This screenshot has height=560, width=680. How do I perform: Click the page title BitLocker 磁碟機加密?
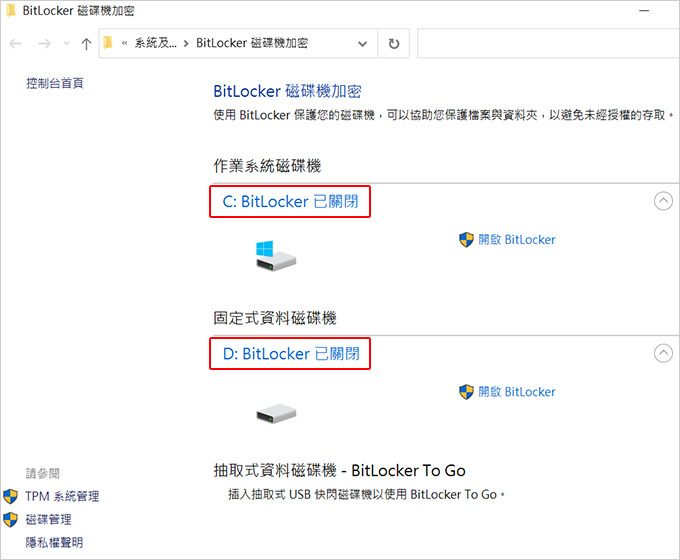coord(287,91)
